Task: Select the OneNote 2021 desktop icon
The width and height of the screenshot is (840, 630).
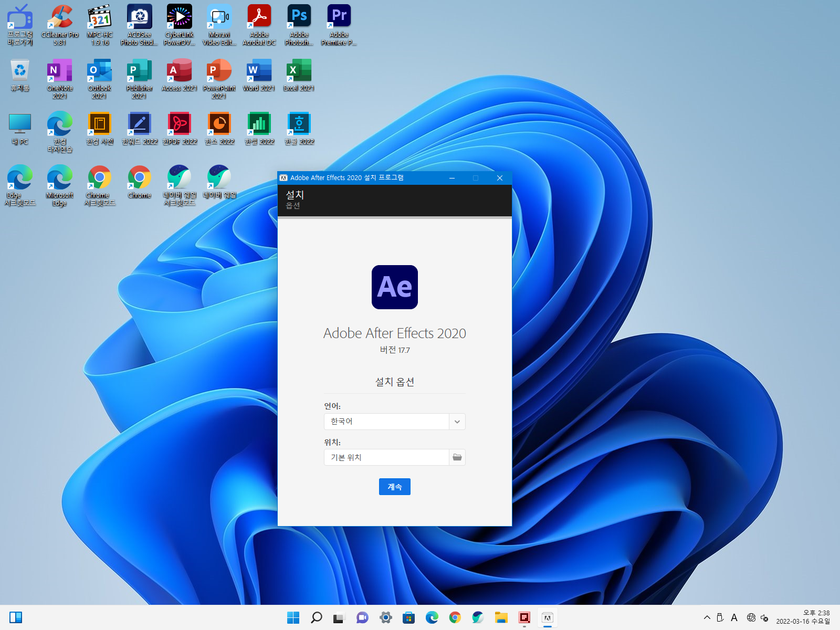Action: click(x=60, y=79)
